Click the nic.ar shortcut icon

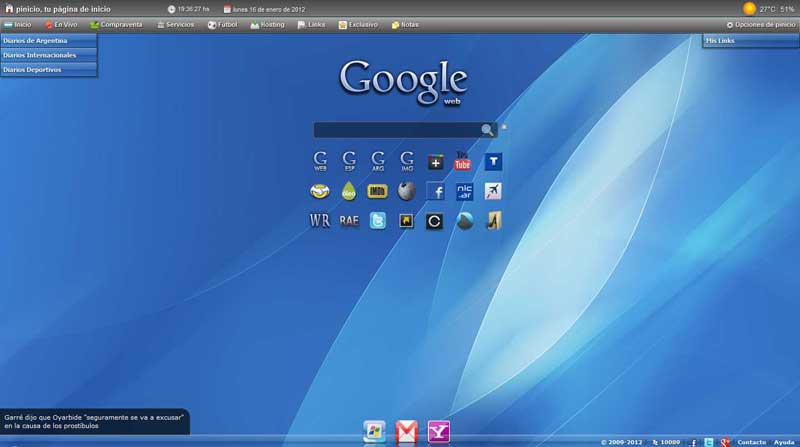click(x=464, y=191)
